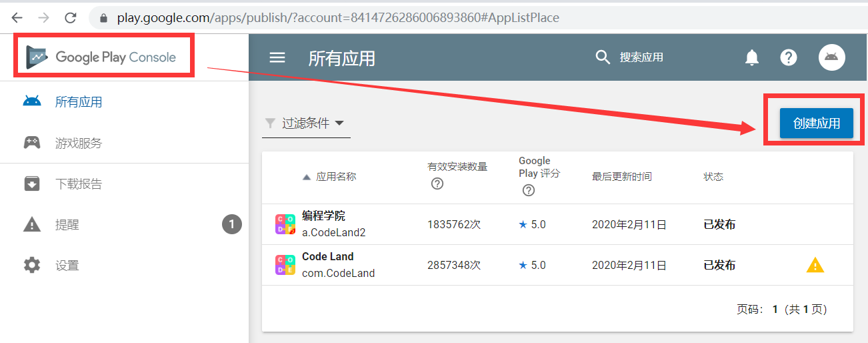Click the sort arrow beside 应用名称
This screenshot has width=868, height=343.
307,177
